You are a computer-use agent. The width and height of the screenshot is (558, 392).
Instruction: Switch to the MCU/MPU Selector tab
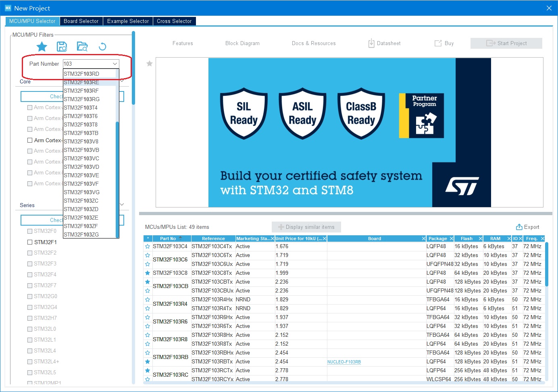point(32,21)
